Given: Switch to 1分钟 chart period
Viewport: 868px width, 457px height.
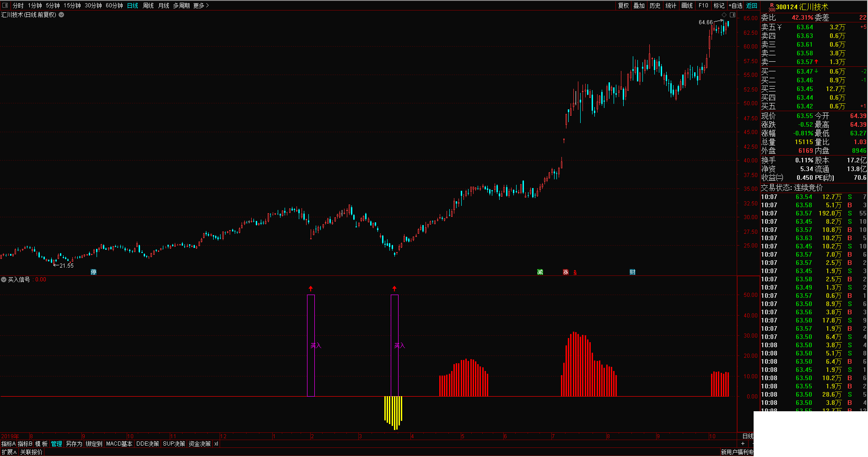Looking at the screenshot, I should [x=35, y=5].
